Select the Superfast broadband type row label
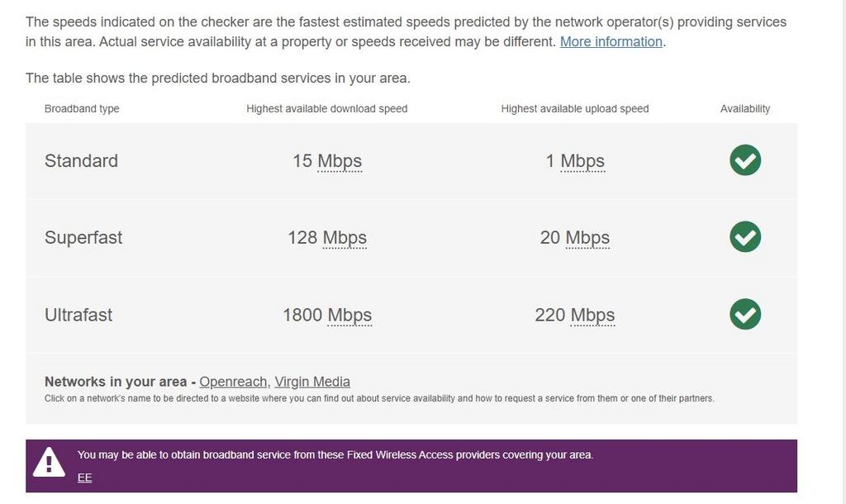 pyautogui.click(x=83, y=237)
